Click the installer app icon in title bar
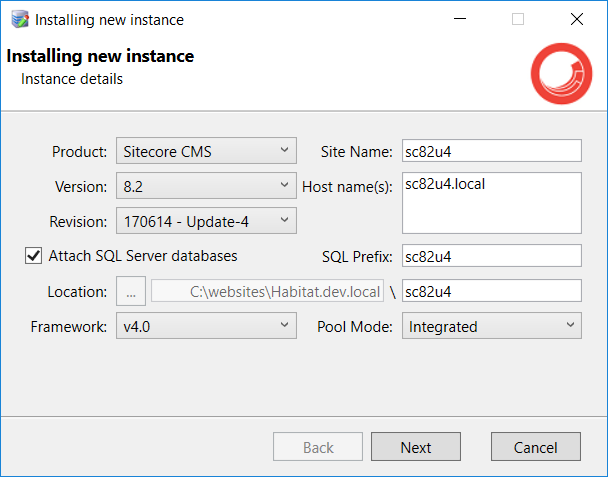This screenshot has width=608, height=477. [20, 19]
